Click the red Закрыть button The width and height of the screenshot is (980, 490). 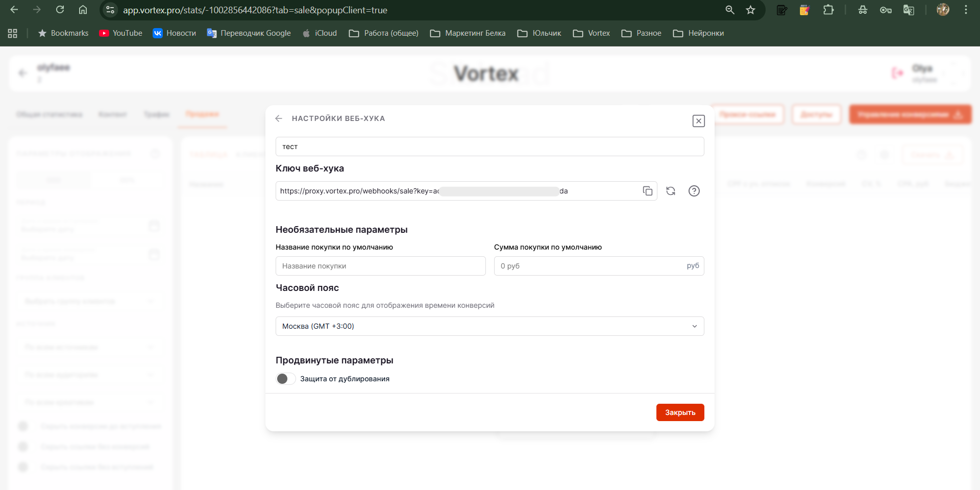coord(680,412)
